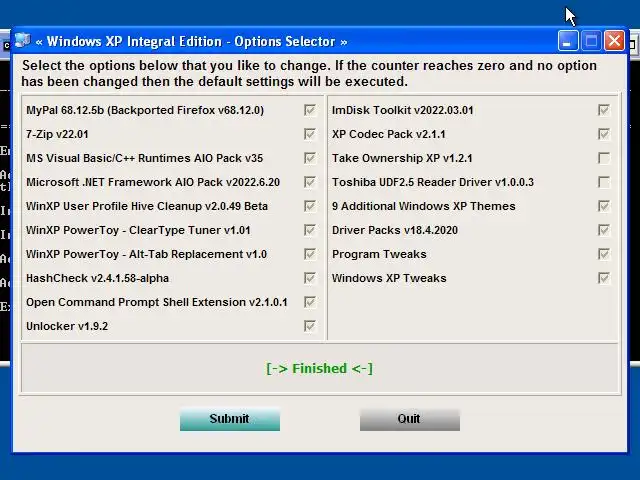The height and width of the screenshot is (480, 640).
Task: Click the 'Driver Packs v18.4.2020' label
Action: point(395,230)
